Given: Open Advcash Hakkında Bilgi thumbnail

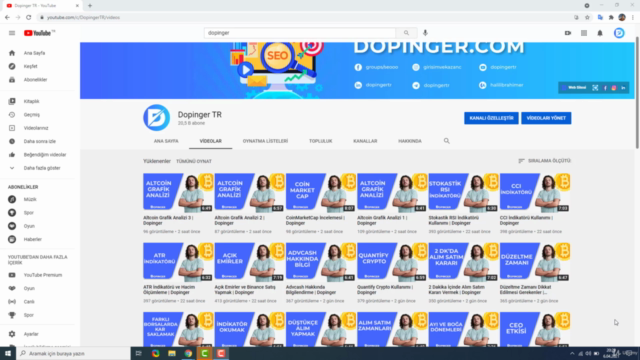Looking at the screenshot, I should pos(321,262).
